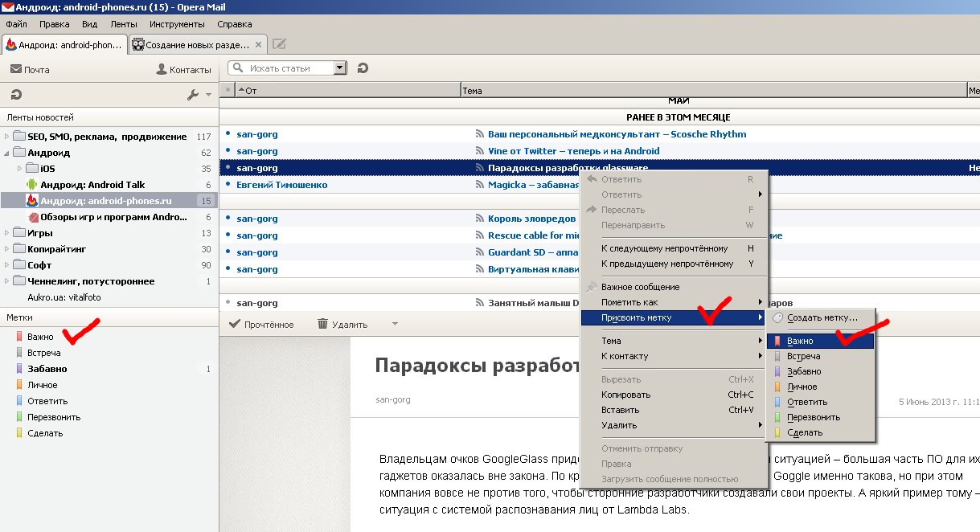980x532 pixels.
Task: Choose Пометить как in the context menu
Action: tap(674, 302)
